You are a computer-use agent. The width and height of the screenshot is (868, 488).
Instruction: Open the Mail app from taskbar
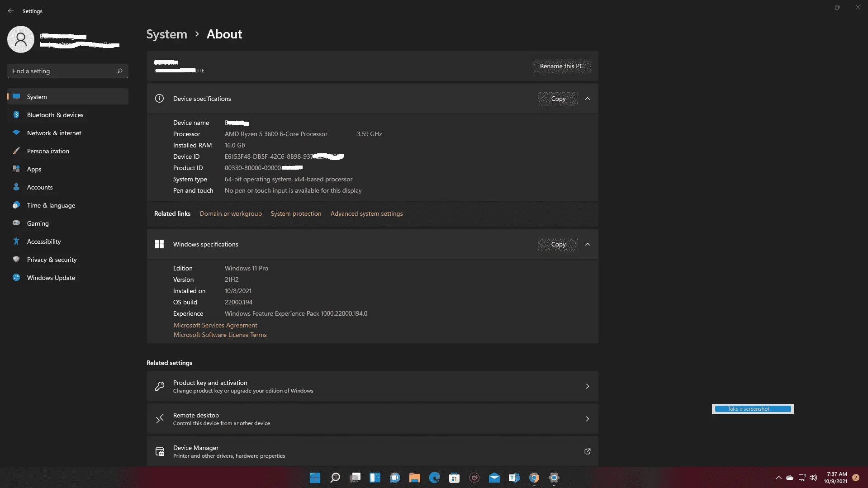[494, 478]
